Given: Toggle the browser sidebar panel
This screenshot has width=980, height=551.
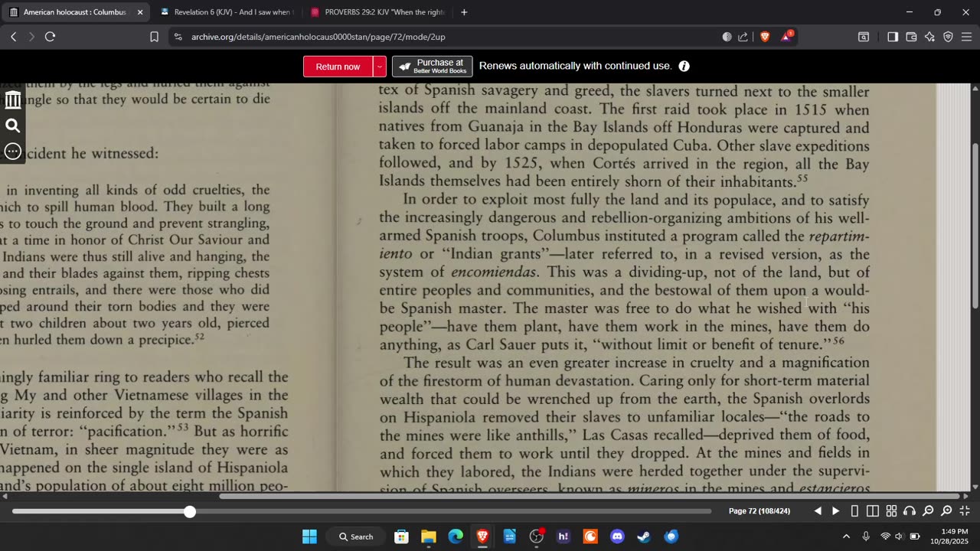Looking at the screenshot, I should pos(893,37).
